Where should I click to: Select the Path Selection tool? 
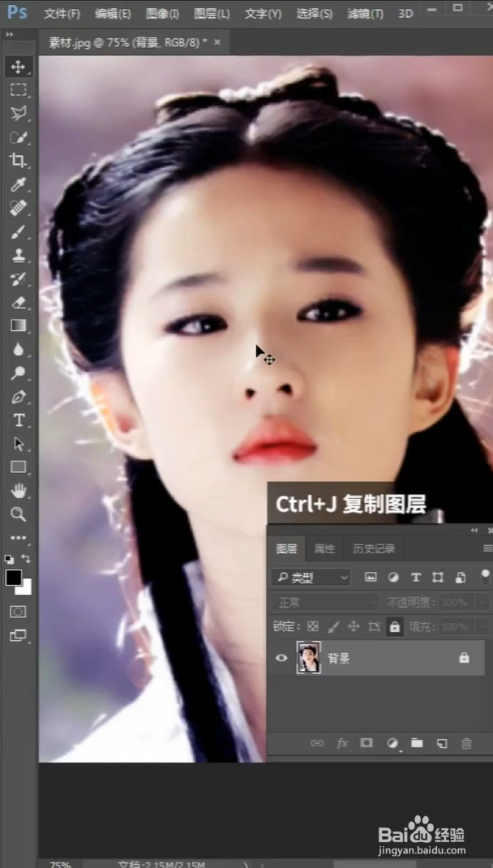(19, 444)
